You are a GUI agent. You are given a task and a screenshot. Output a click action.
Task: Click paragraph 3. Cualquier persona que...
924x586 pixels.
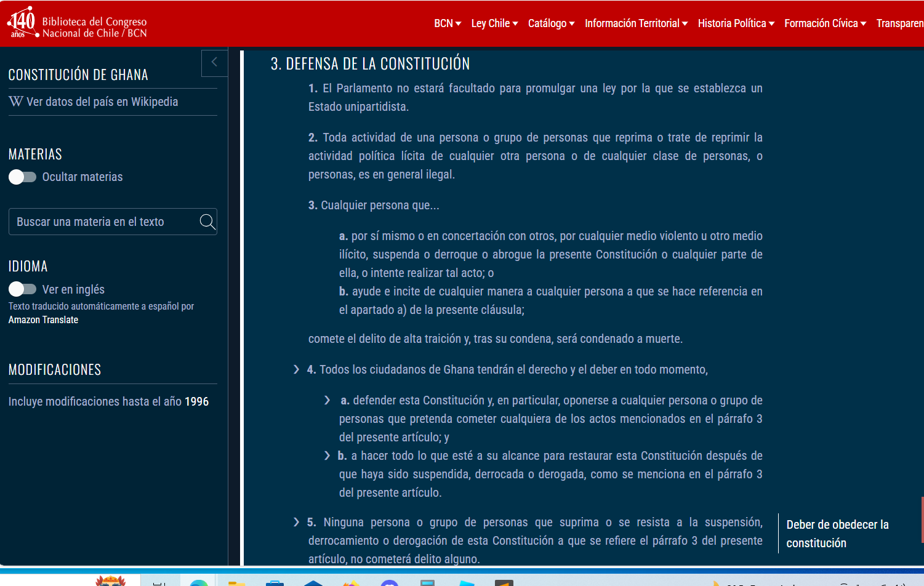pyautogui.click(x=374, y=205)
